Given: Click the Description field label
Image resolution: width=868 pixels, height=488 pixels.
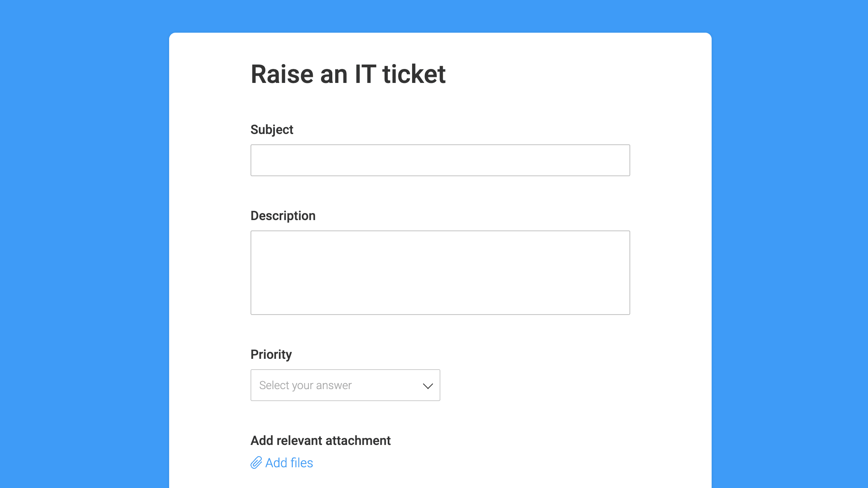Looking at the screenshot, I should (x=283, y=216).
